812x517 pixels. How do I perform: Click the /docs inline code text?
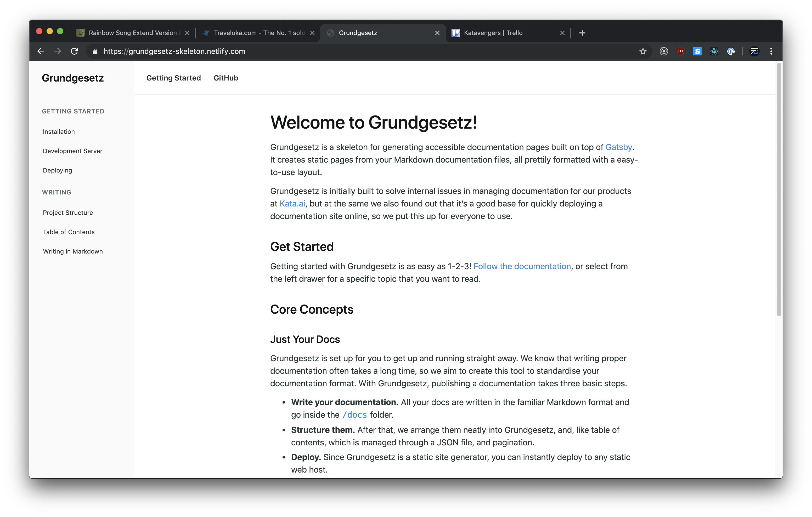(354, 415)
